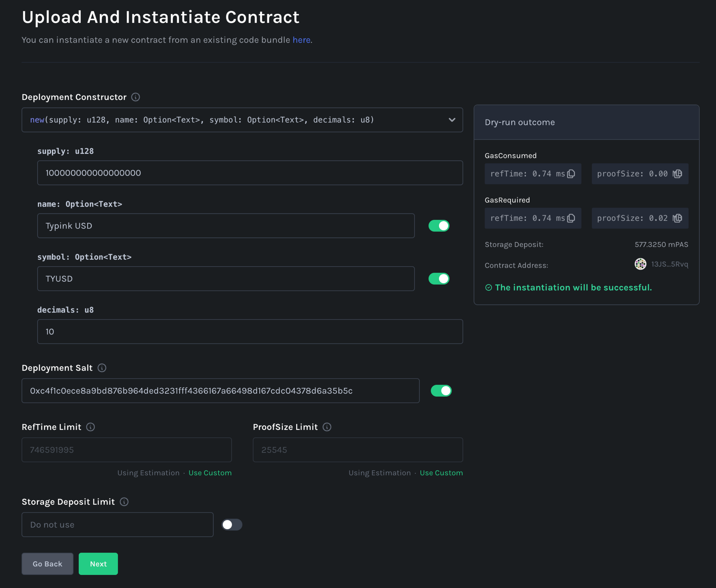The width and height of the screenshot is (716, 588).
Task: Copy GasRequired proofSize value
Action: coord(678,218)
